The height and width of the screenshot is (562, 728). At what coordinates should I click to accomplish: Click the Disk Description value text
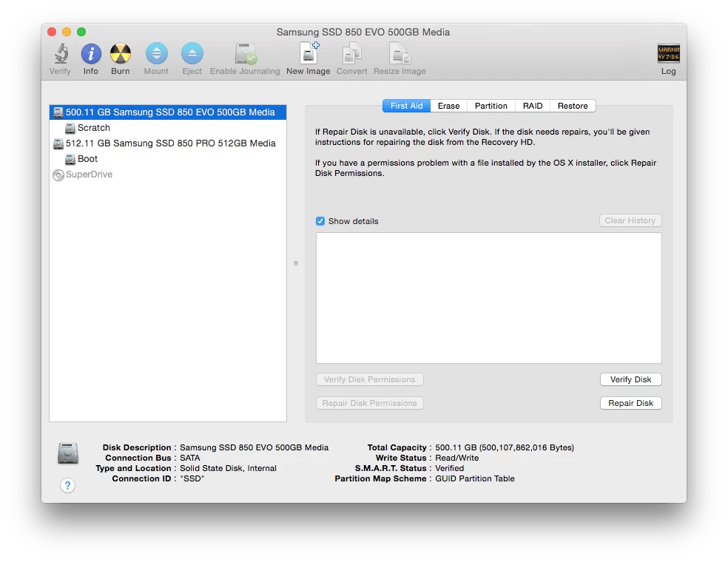254,447
